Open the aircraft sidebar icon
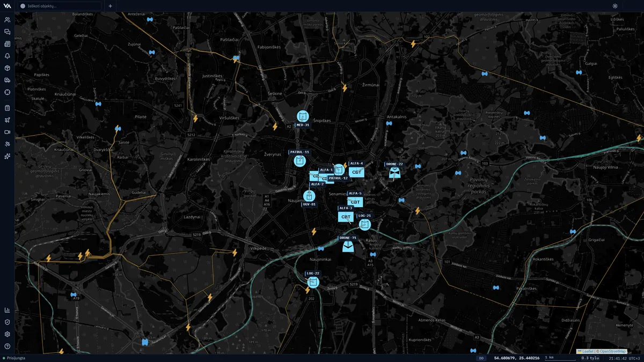644x362 pixels. [x=8, y=120]
